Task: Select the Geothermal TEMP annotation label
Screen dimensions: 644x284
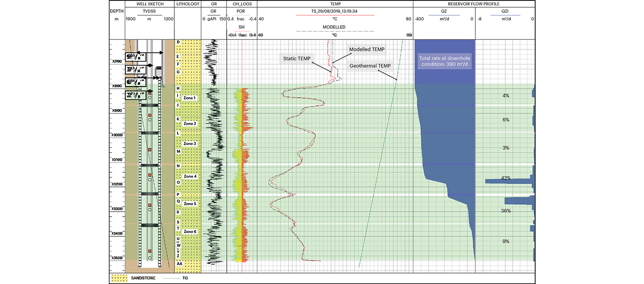Action: coord(370,66)
